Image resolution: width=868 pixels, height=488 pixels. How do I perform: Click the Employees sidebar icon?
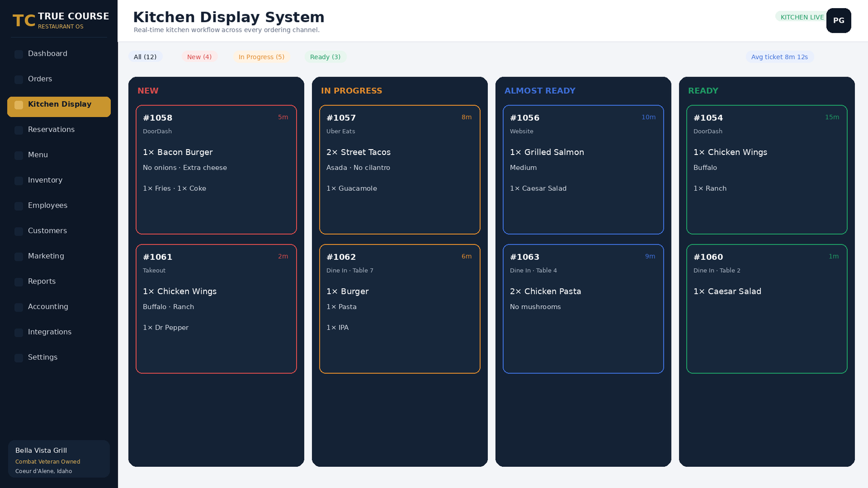18,206
